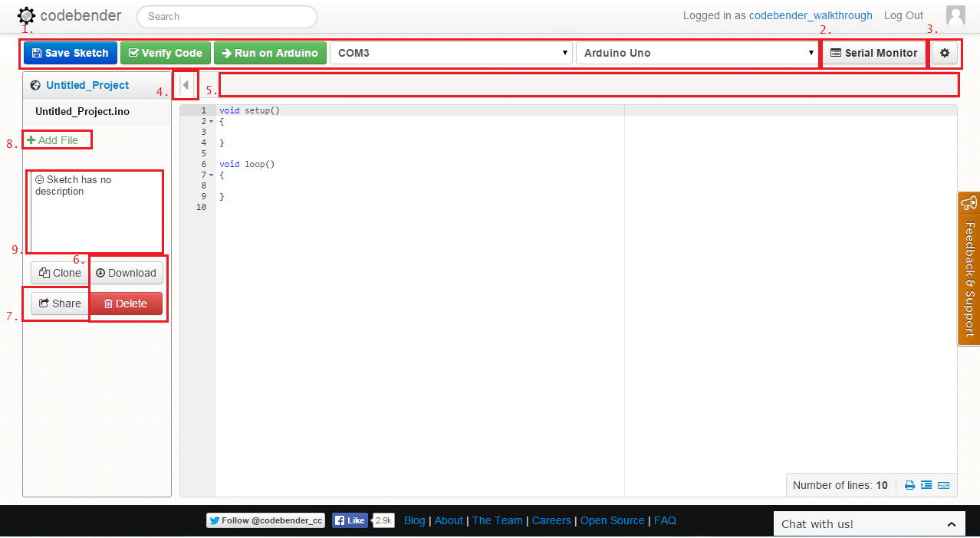This screenshot has width=980, height=538.
Task: Open the FAQ footer link
Action: [x=665, y=520]
